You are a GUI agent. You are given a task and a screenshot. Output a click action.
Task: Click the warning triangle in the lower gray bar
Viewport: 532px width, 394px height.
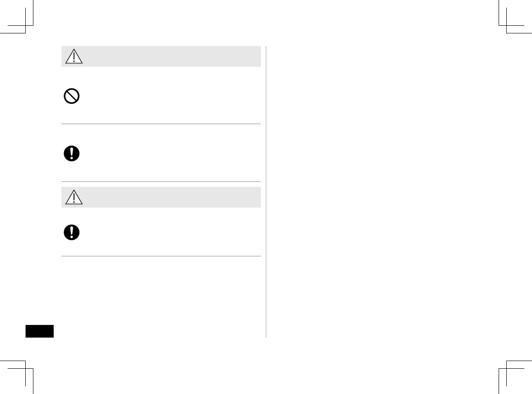coord(74,197)
